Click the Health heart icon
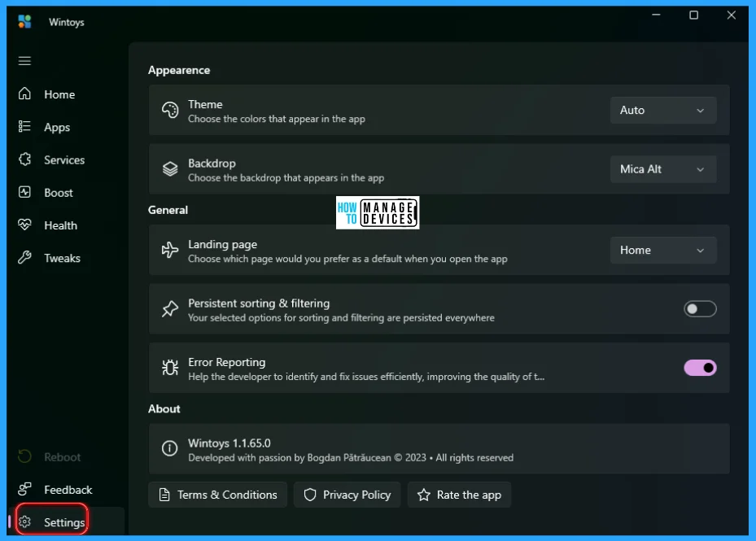This screenshot has width=756, height=541. click(x=24, y=225)
